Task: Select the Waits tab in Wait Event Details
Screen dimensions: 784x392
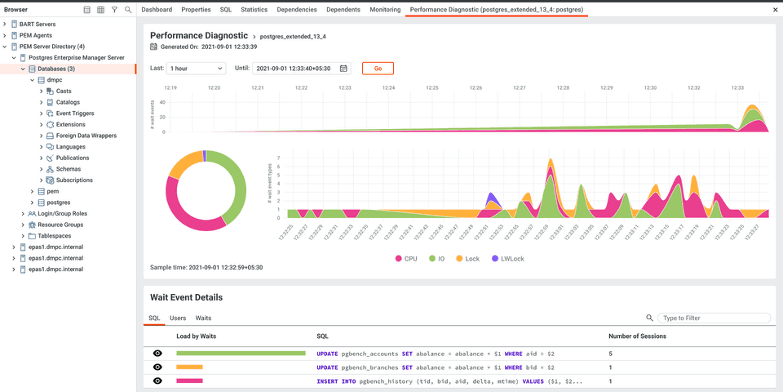Action: point(203,318)
